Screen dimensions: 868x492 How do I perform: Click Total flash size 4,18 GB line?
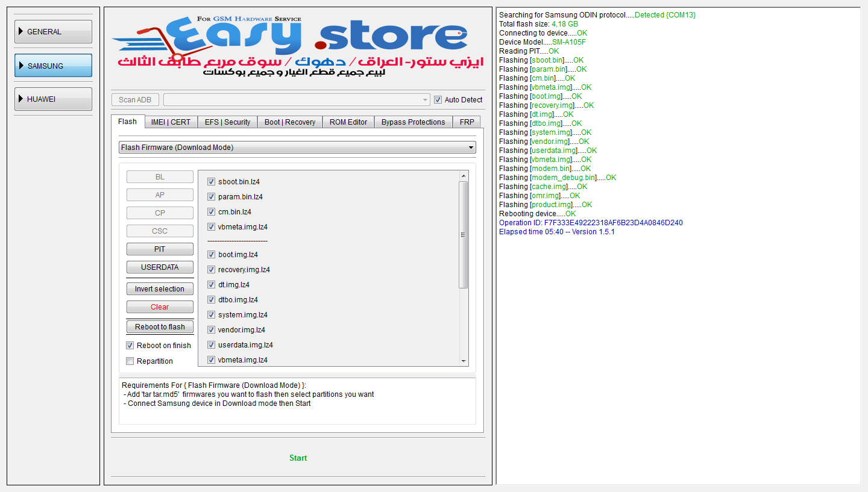[539, 24]
